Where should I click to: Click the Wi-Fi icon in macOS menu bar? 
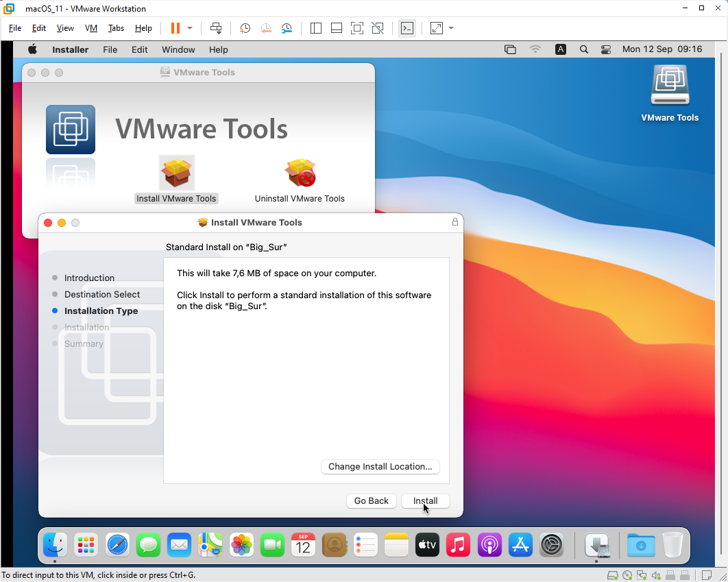coord(535,49)
